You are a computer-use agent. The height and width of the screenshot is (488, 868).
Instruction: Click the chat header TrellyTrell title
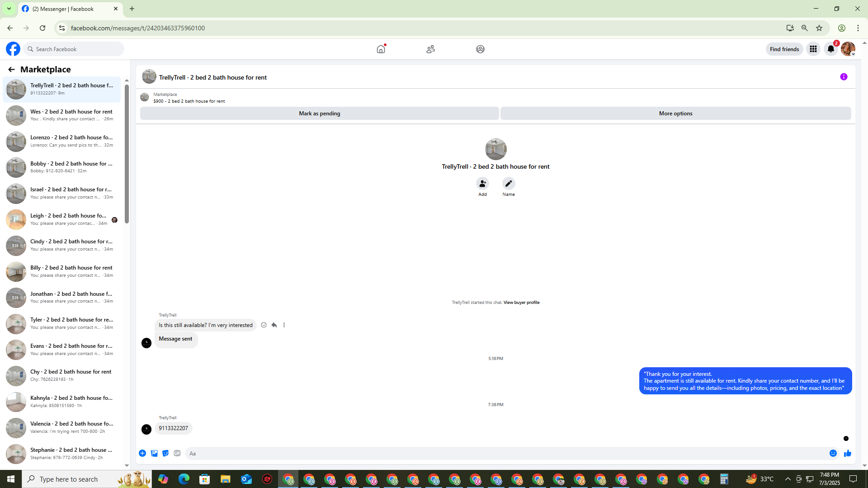212,77
